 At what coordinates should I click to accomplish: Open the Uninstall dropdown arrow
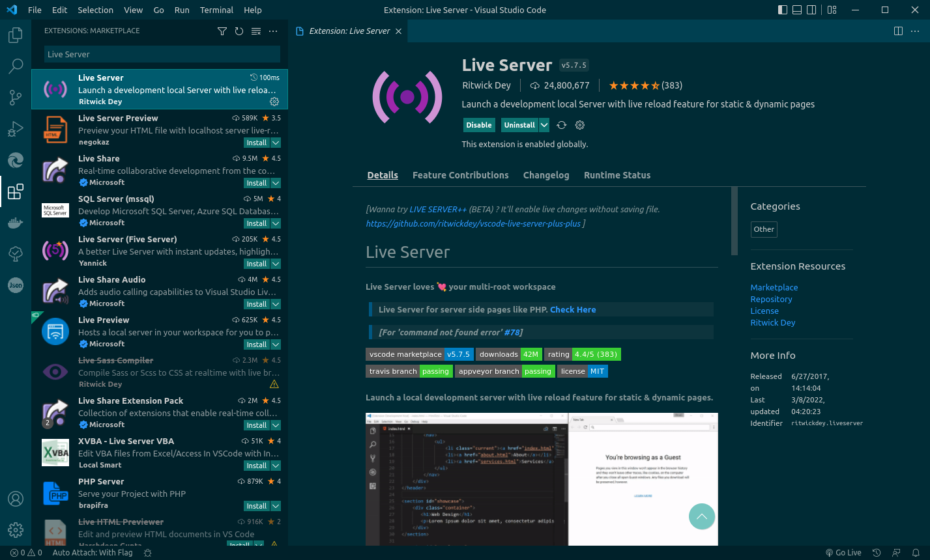[x=545, y=124]
